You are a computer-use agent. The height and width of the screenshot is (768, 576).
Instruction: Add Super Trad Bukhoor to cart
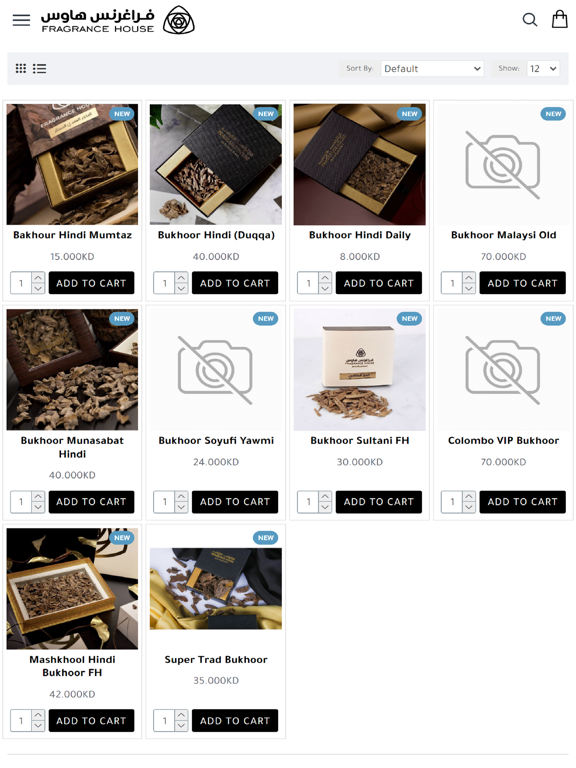click(235, 720)
